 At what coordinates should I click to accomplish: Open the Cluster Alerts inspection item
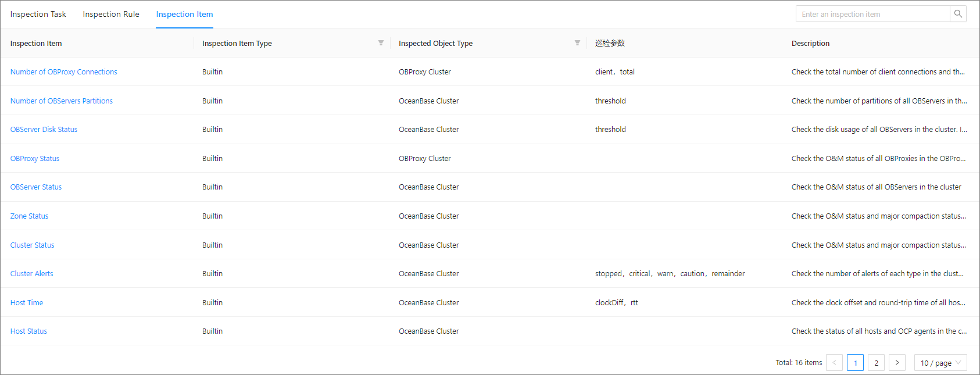(32, 274)
